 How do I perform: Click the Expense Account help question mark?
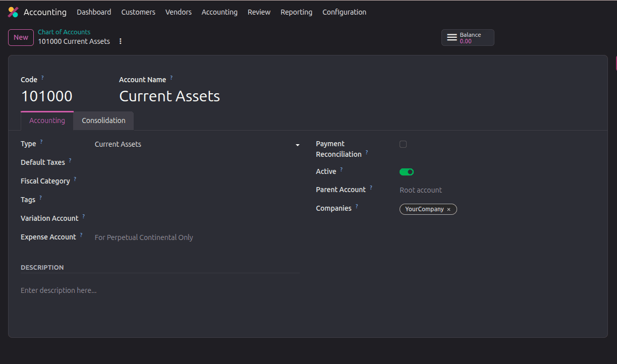81,235
